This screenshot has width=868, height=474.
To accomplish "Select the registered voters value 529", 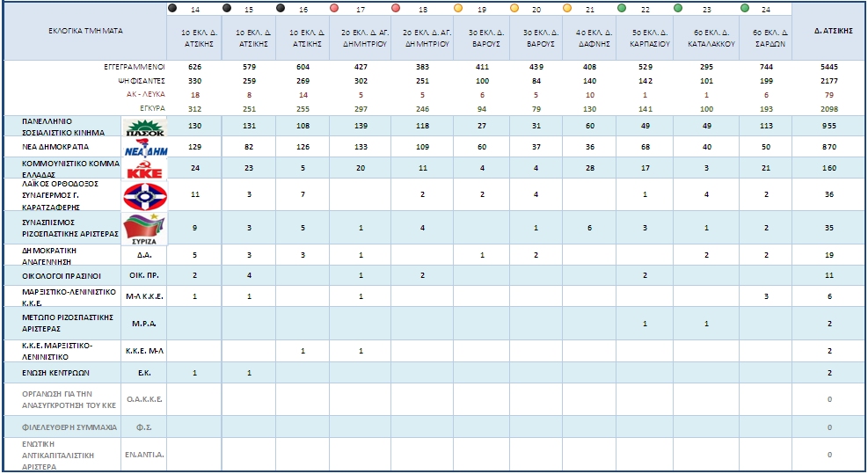I will pyautogui.click(x=645, y=67).
